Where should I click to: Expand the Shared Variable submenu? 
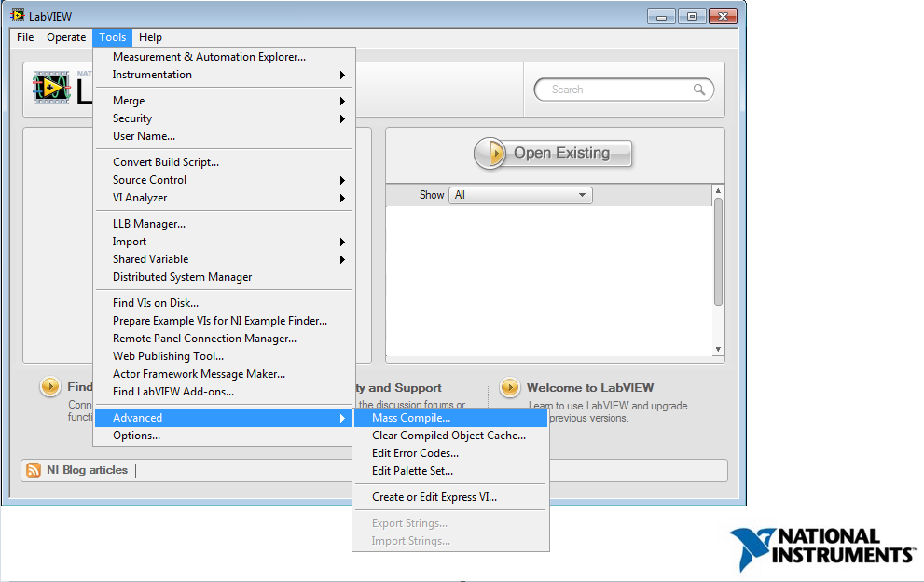(224, 259)
